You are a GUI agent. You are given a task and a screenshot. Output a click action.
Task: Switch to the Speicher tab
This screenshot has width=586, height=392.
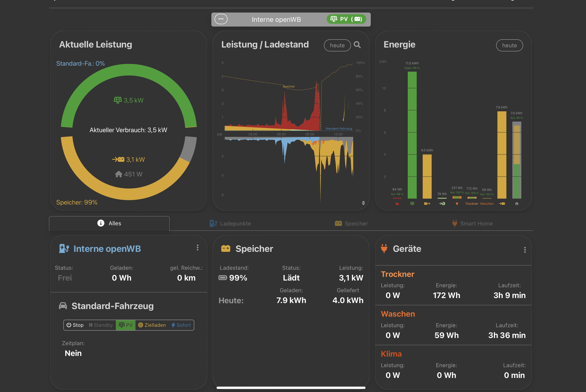[x=351, y=224]
